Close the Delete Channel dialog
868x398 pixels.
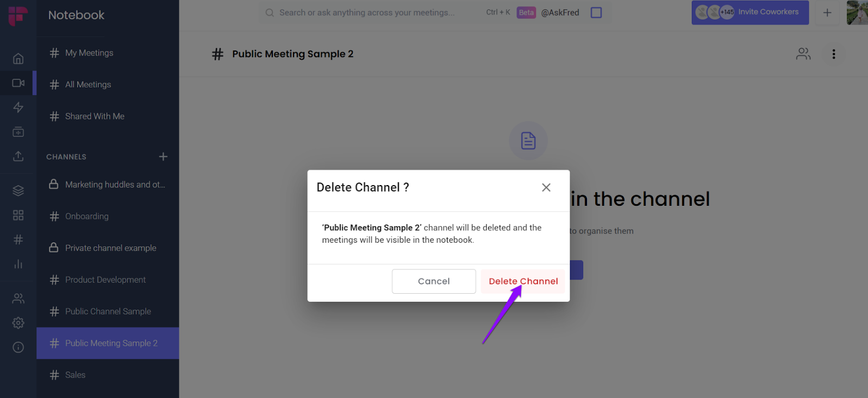coord(546,187)
